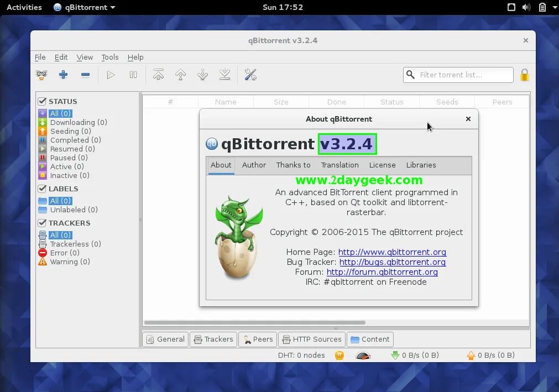Screen dimensions: 559x392
Task: Open the bugs.qbittorrent.org bug tracker link
Action: click(393, 262)
